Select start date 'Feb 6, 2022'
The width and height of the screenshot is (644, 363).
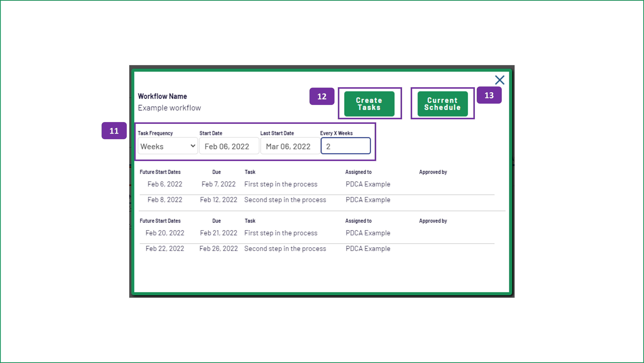[x=165, y=184]
